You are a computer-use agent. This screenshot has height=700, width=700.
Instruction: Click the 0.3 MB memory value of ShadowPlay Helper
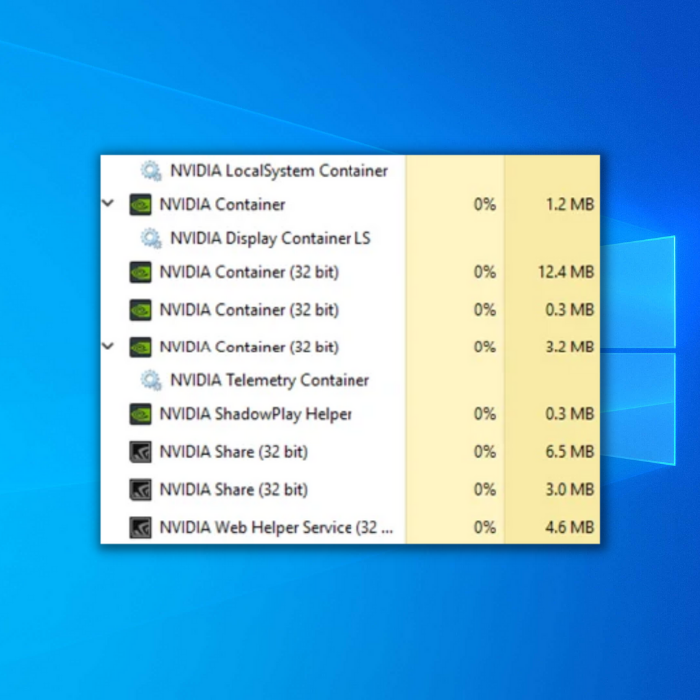[x=570, y=414]
